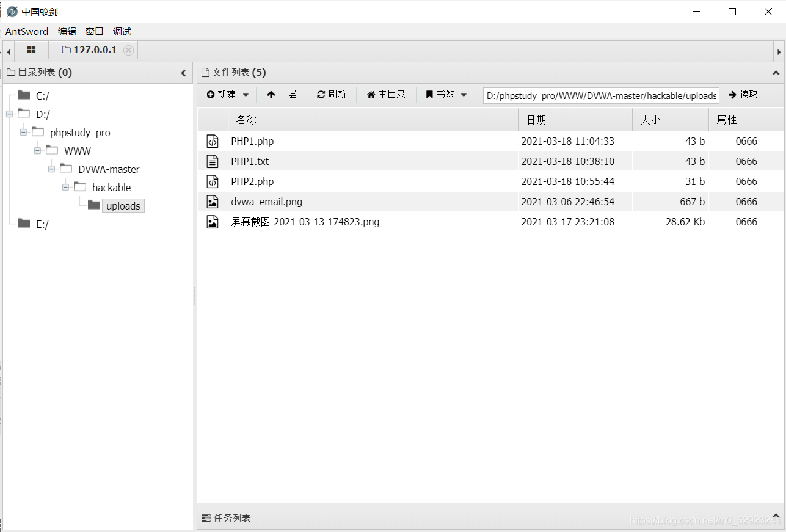Switch to the 127.0.0.1 tab
This screenshot has width=786, height=532.
click(x=94, y=50)
